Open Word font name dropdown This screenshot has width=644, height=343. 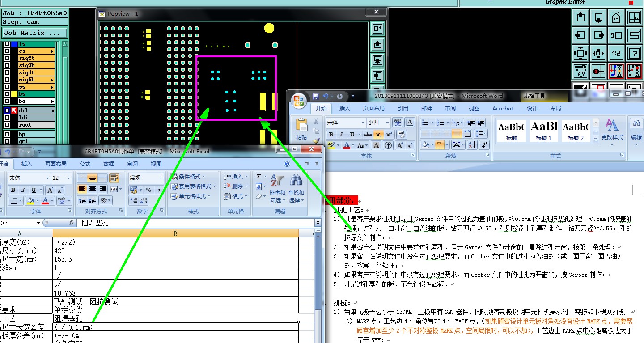click(363, 123)
